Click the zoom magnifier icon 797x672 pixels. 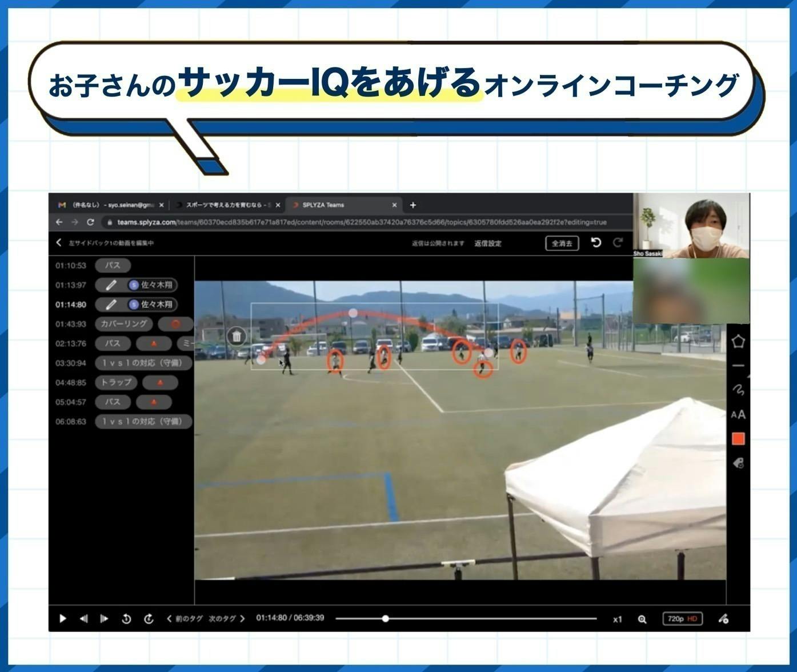[x=642, y=619]
